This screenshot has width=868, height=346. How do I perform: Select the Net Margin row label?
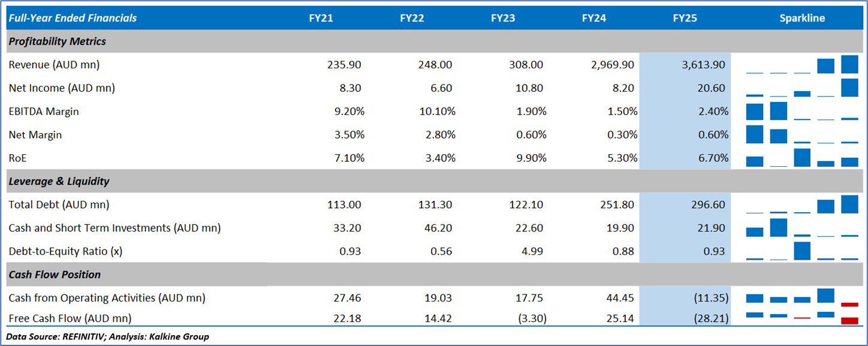click(35, 135)
